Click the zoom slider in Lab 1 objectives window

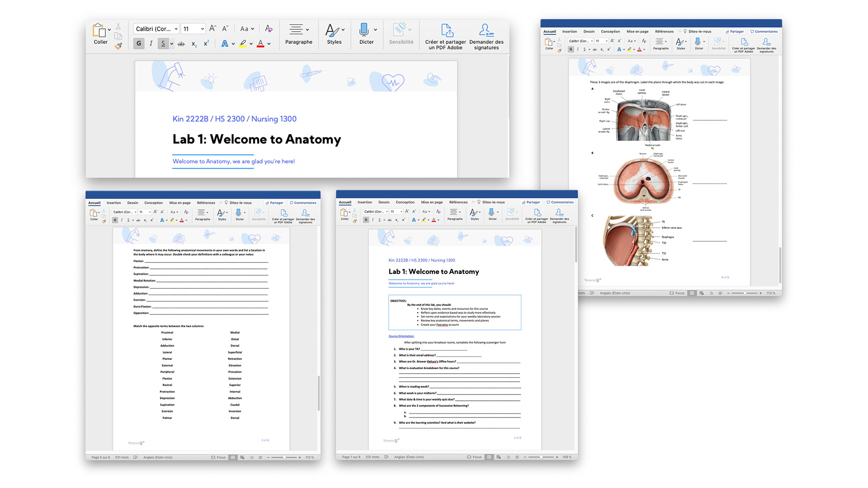click(541, 457)
